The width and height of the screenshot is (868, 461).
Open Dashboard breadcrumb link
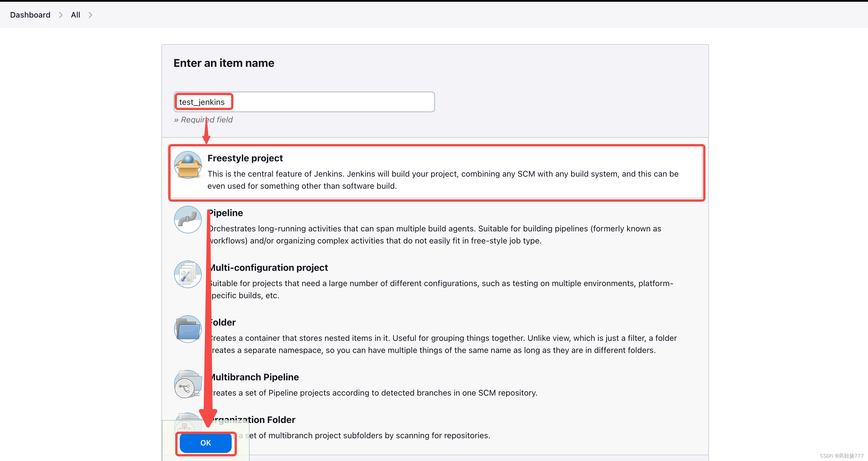[30, 15]
